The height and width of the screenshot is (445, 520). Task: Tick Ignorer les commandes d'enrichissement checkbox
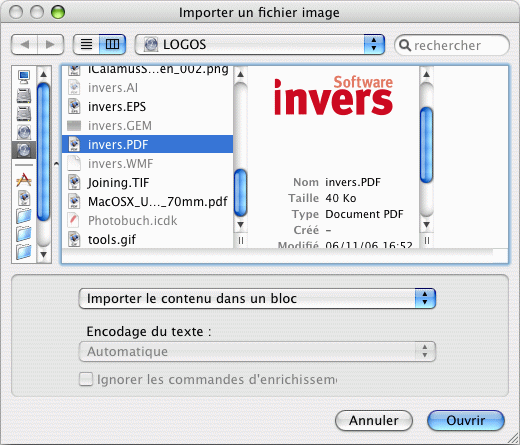pos(86,379)
